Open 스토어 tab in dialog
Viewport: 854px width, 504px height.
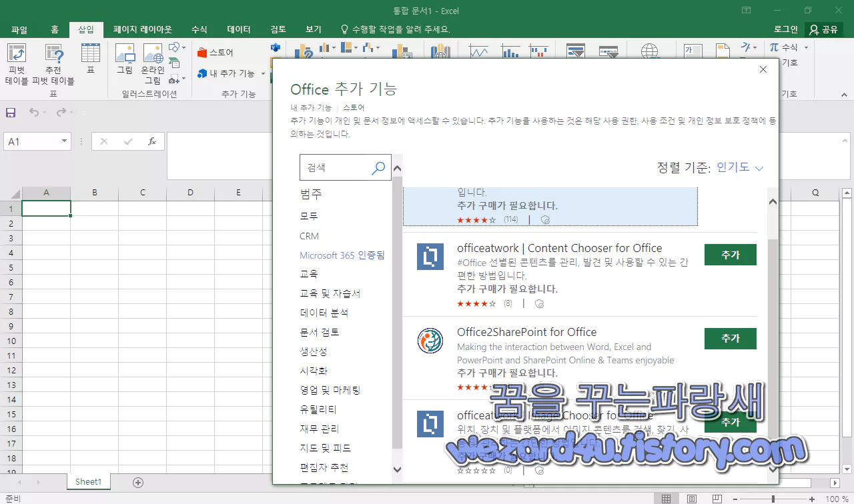354,107
